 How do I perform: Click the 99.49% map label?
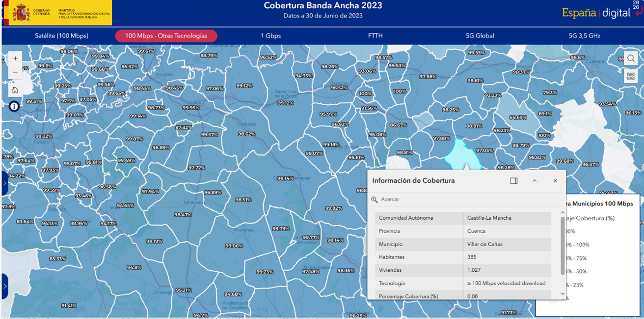(126, 160)
